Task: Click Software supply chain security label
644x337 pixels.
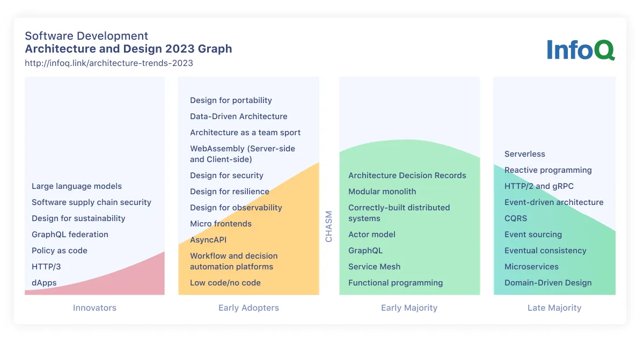Action: (x=91, y=202)
